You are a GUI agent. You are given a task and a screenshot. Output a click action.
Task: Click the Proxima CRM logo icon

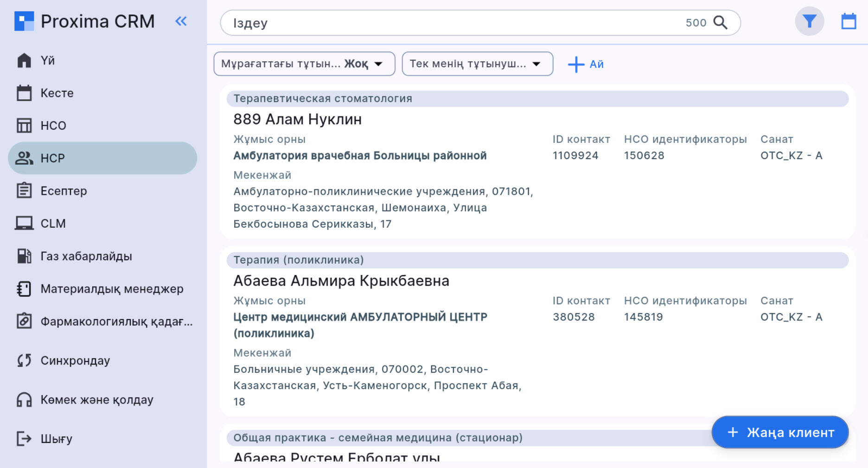24,21
